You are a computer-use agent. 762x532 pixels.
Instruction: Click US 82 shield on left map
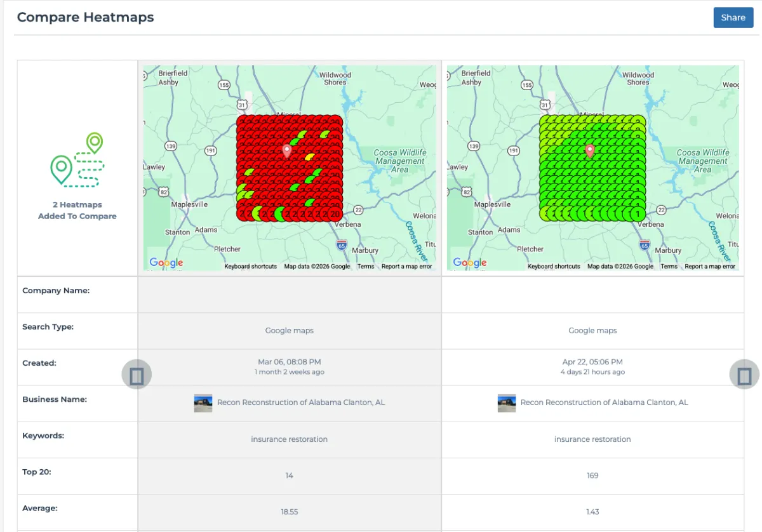[164, 192]
